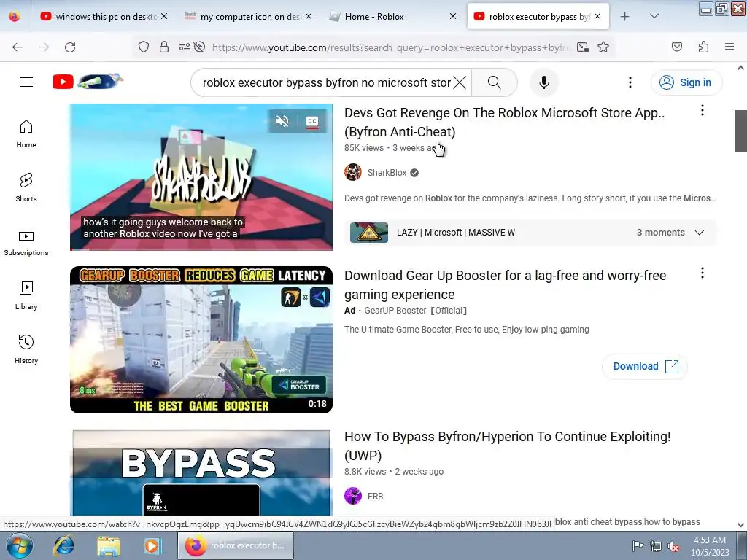Screen dimensions: 747x560
Task: Open the YouTube guide hamburger menu
Action: pyautogui.click(x=26, y=82)
